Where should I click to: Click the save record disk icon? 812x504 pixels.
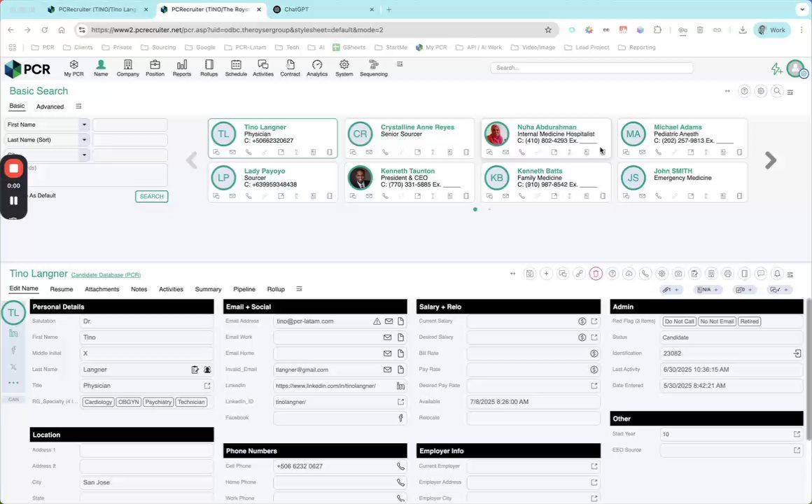coord(529,274)
